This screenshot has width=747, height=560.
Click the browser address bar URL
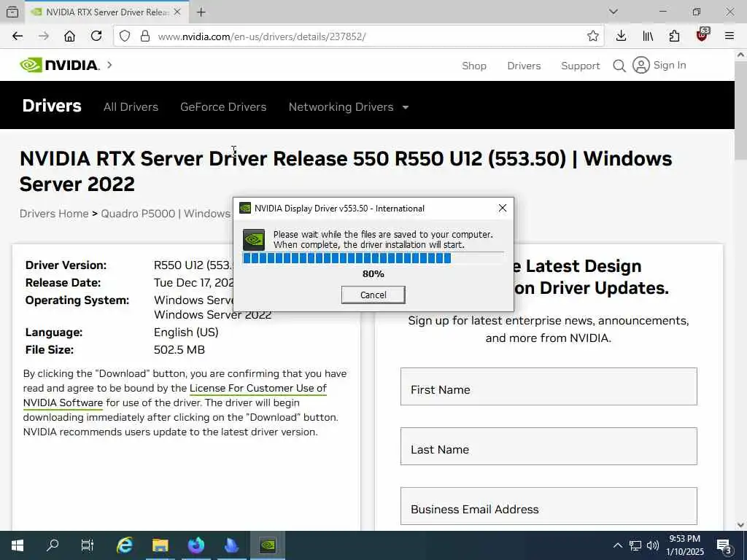coord(262,36)
